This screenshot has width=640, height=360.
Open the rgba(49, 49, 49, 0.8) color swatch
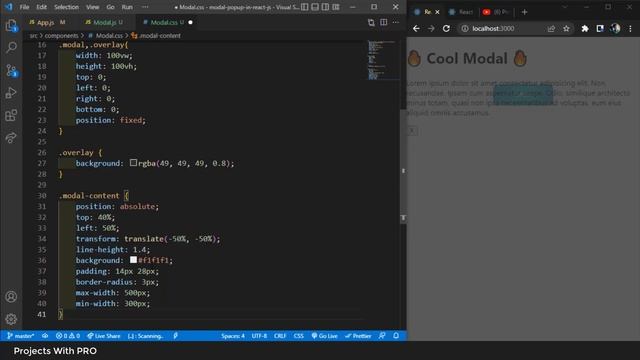click(x=133, y=162)
